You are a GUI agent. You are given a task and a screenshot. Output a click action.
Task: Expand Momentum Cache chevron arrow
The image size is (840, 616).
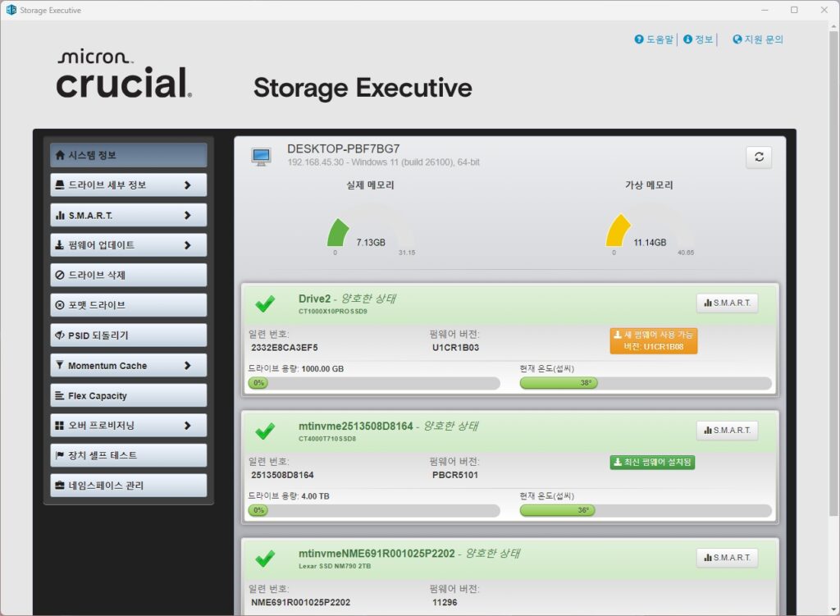(x=188, y=365)
